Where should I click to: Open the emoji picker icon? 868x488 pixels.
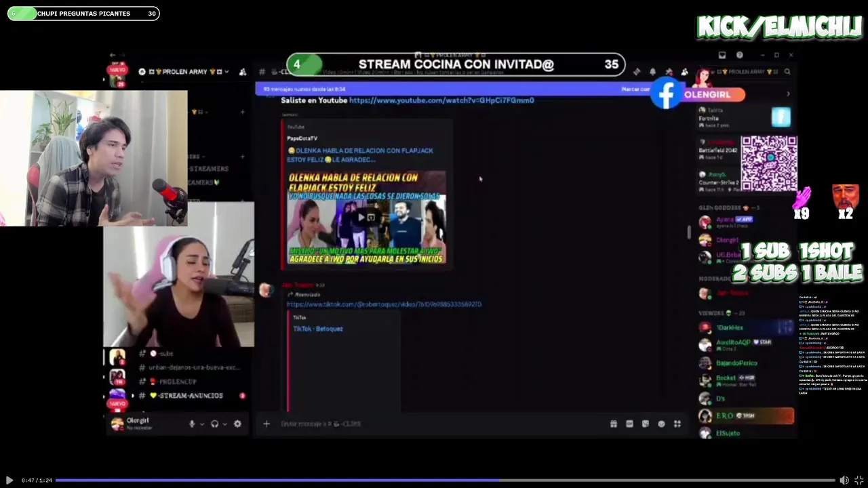661,424
